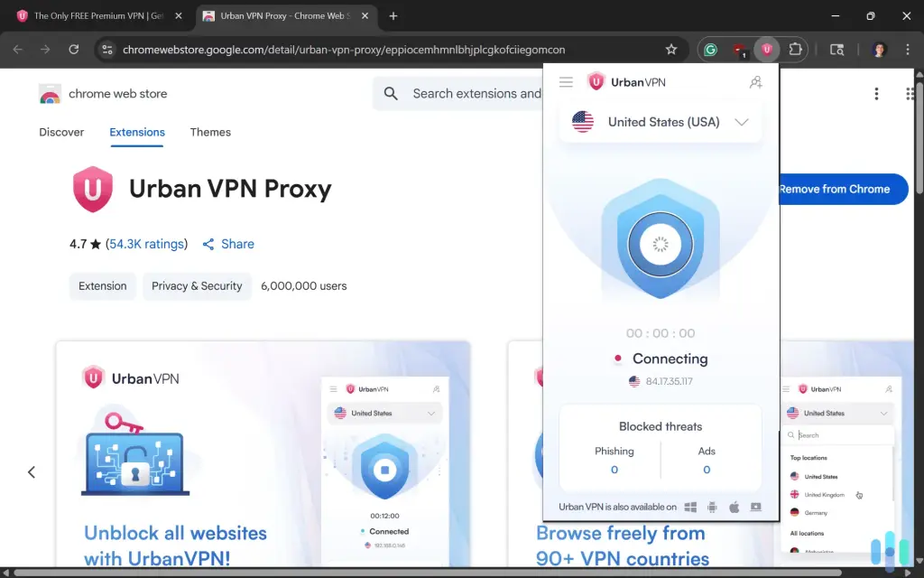
Task: Open the Discover tab
Action: click(61, 132)
